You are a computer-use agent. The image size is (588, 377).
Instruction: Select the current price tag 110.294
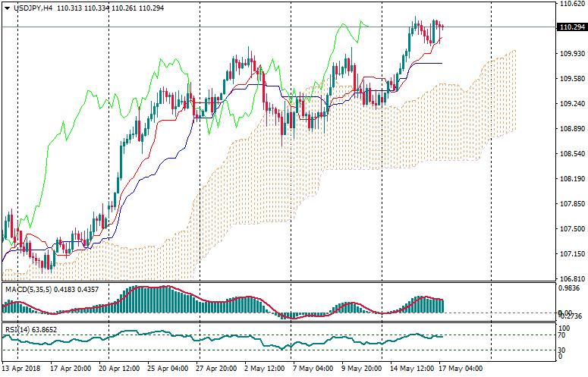click(x=571, y=27)
